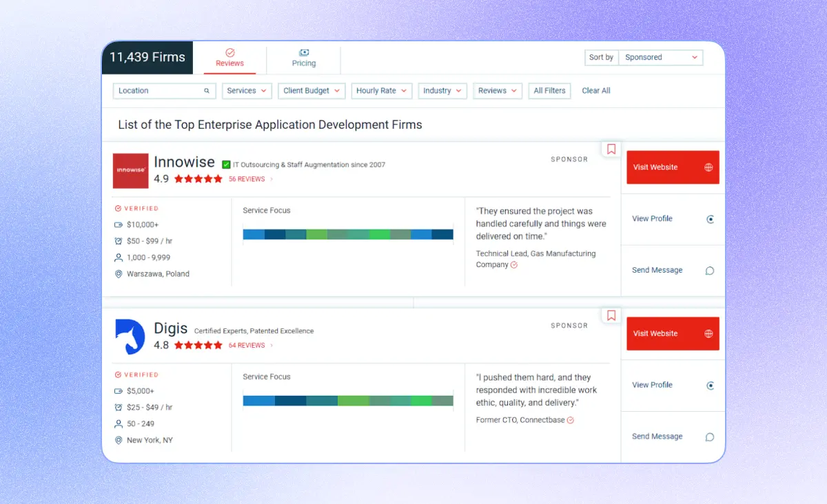
Task: Click the Digis verified badge icon
Action: 118,375
